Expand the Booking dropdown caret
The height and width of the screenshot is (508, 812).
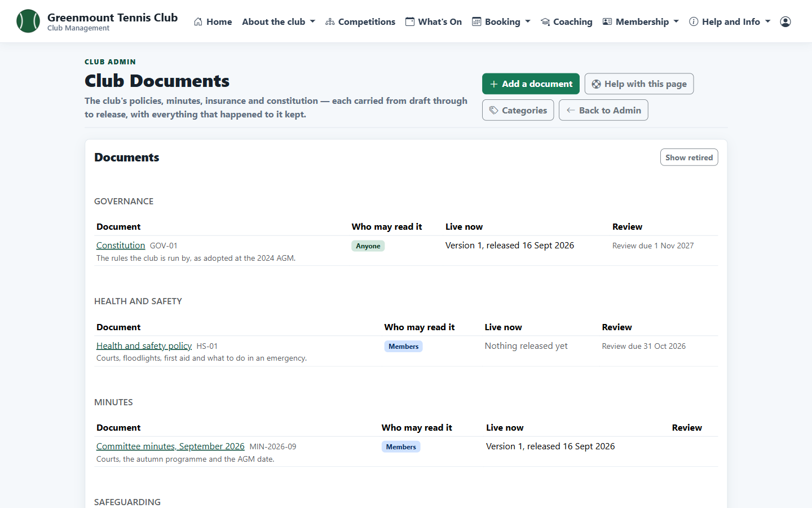pyautogui.click(x=528, y=21)
